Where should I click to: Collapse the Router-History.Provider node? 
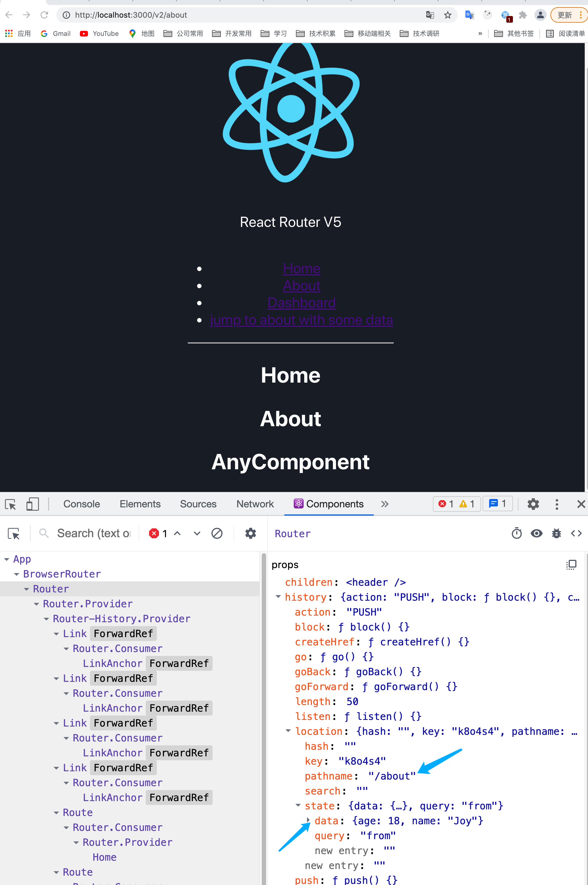(x=46, y=619)
